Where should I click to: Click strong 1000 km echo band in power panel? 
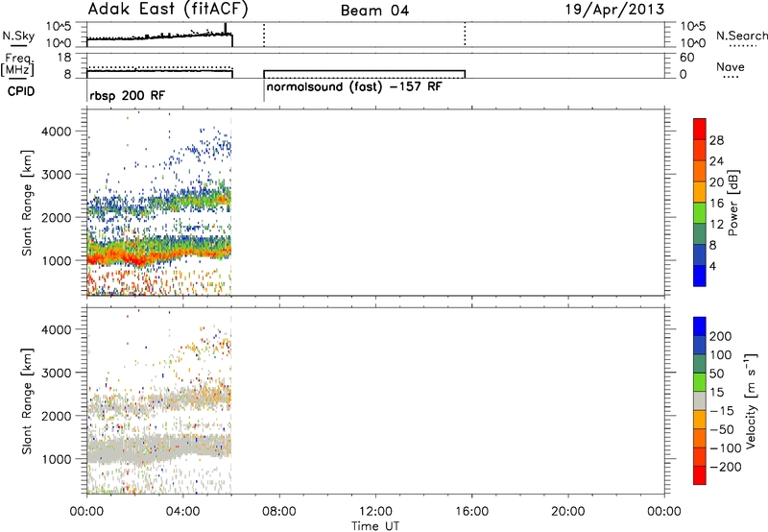(158, 253)
